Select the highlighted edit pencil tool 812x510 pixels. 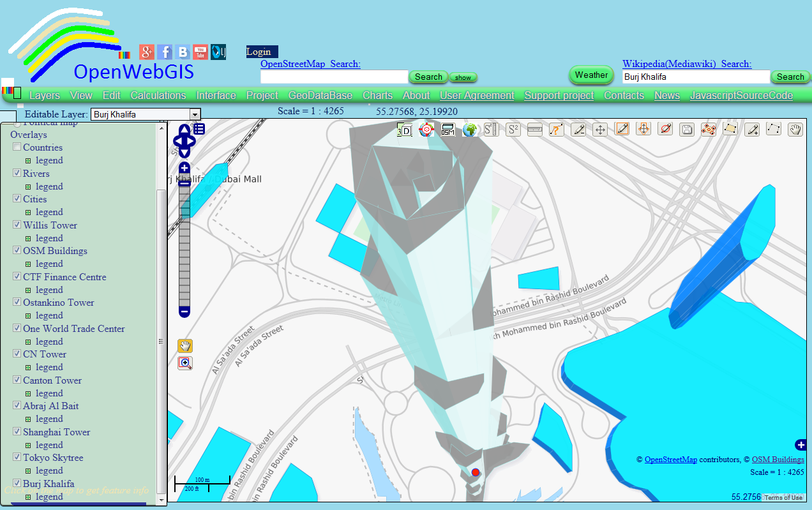[x=622, y=129]
